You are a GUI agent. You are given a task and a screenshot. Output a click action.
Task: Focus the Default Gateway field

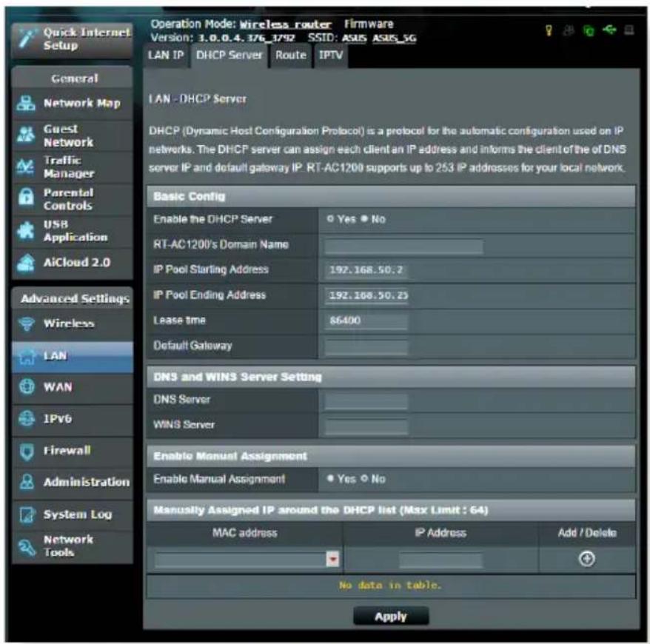point(366,346)
